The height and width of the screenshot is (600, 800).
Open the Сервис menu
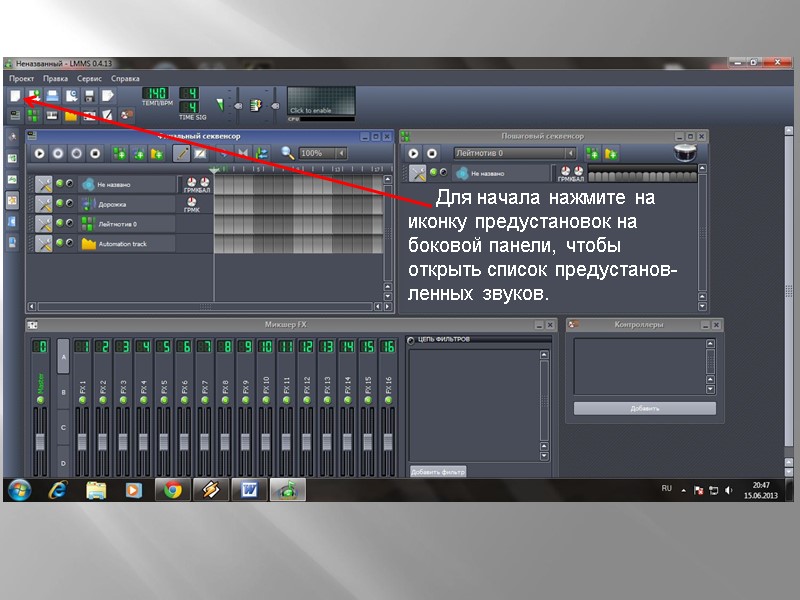pos(89,79)
